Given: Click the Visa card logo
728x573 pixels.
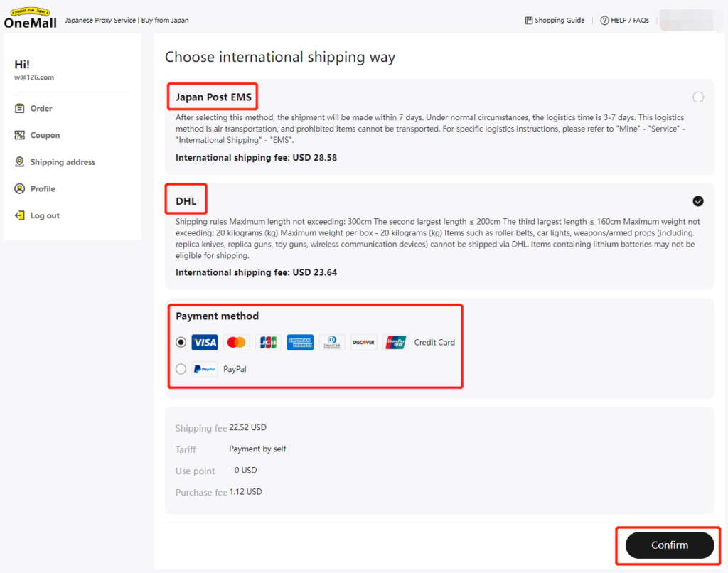Looking at the screenshot, I should tap(205, 342).
